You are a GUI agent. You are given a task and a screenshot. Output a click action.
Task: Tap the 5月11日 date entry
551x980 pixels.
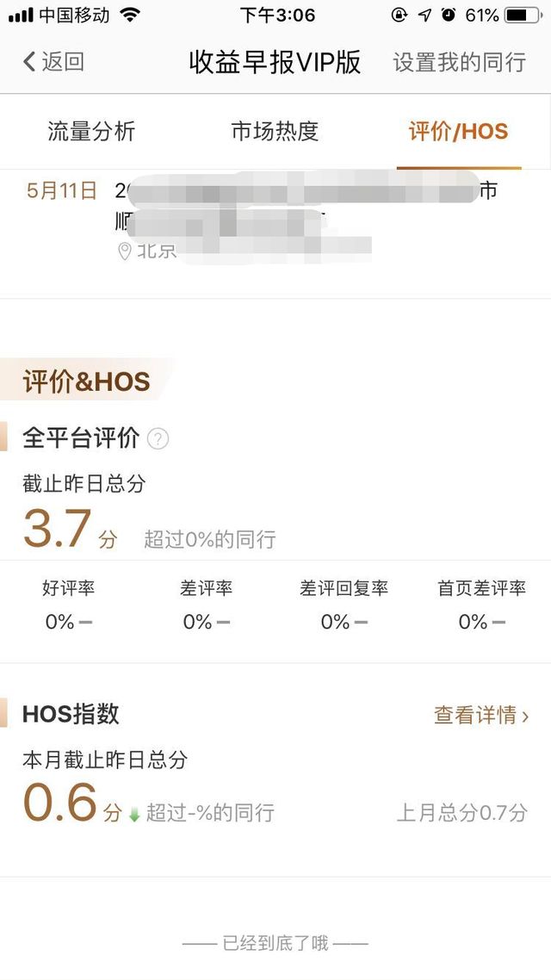point(61,190)
